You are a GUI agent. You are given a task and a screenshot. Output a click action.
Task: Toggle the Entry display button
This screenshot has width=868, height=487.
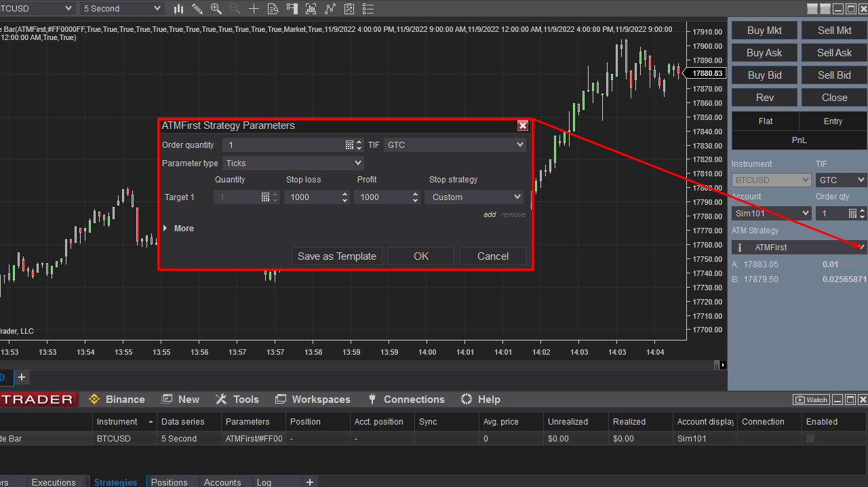coord(833,121)
